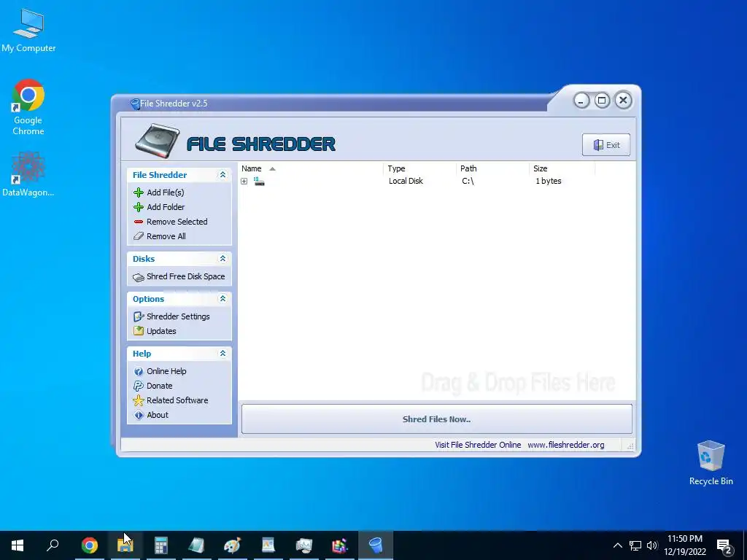Click the Shred Free Disk Space text link
The width and height of the screenshot is (747, 560).
point(186,276)
